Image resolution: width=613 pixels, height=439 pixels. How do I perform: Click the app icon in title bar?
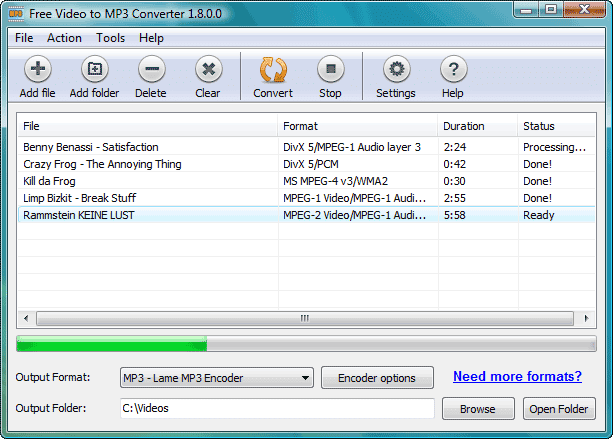16,14
